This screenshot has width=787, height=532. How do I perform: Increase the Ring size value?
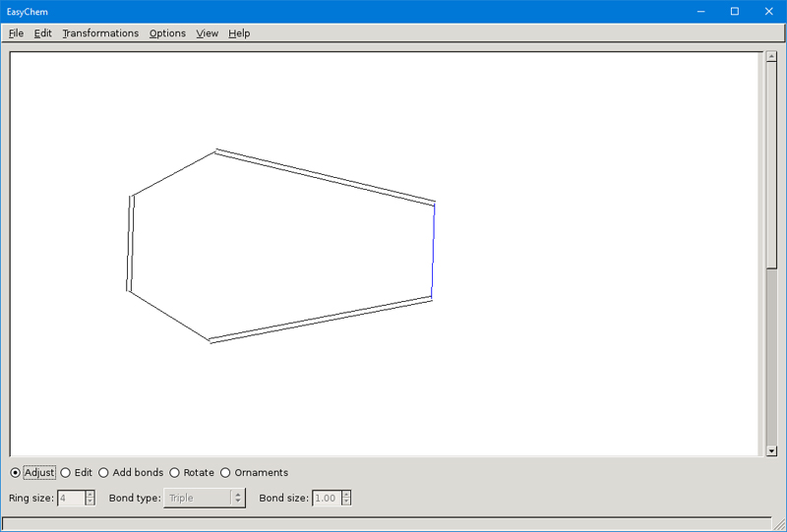[90, 495]
